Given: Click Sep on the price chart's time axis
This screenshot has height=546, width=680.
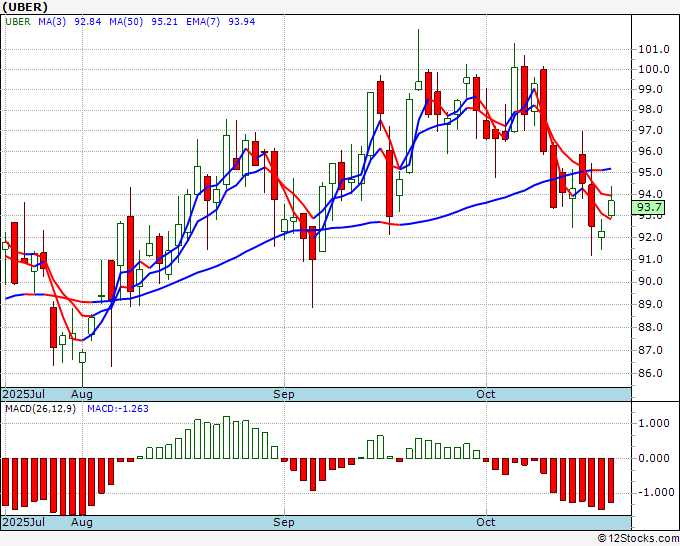Looking at the screenshot, I should coord(284,395).
